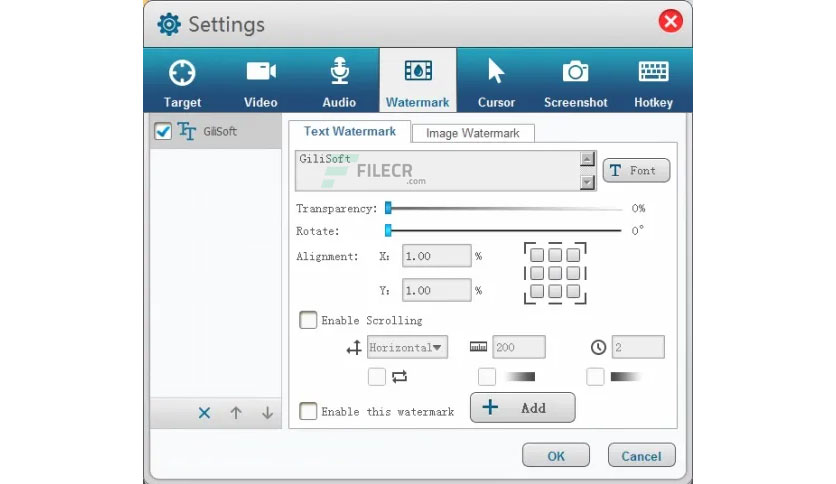This screenshot has height=484, width=836.
Task: Align watermark to bottom-right grid cell
Action: pos(573,291)
